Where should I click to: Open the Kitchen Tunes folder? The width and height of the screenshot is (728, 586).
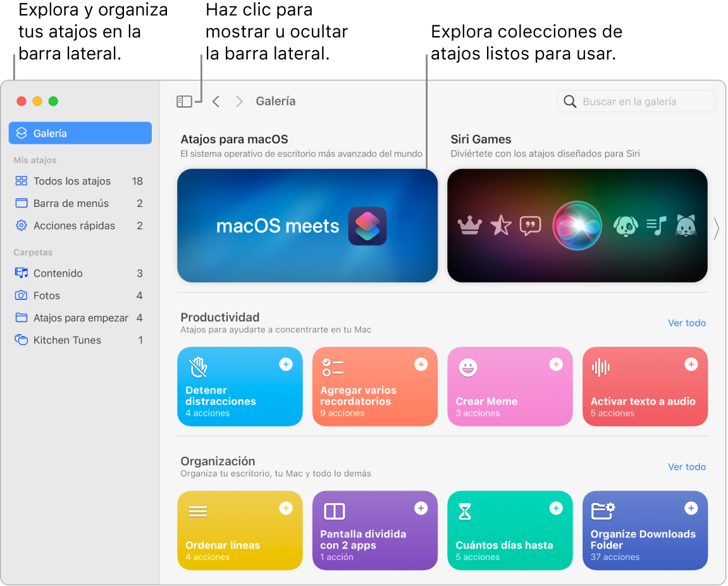click(x=79, y=340)
